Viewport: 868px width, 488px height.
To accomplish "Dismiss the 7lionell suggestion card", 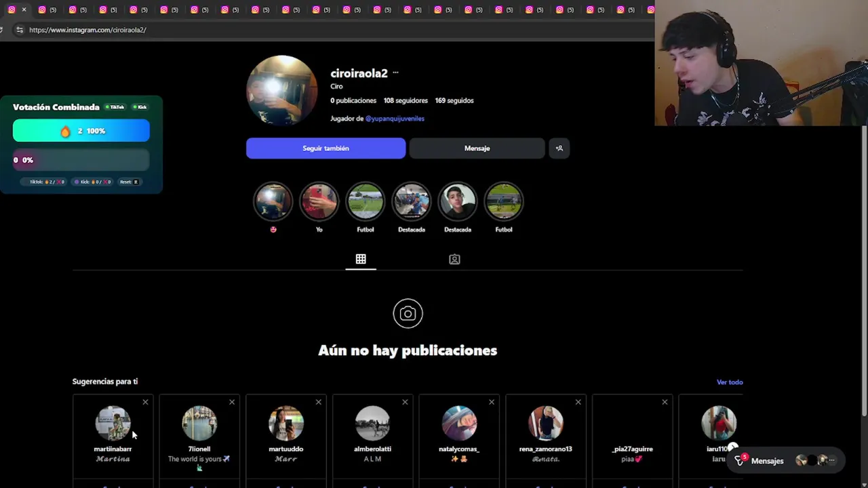I will click(232, 402).
